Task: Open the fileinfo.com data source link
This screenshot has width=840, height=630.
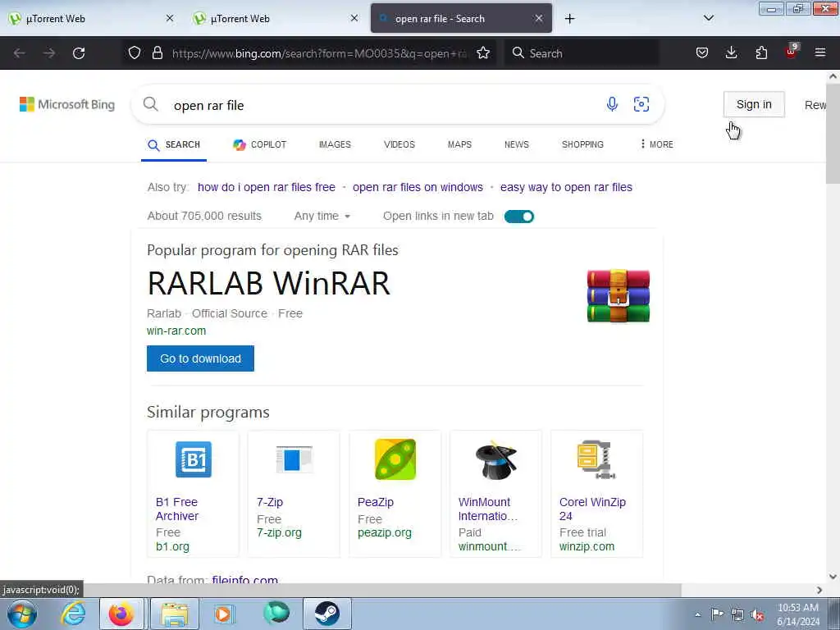Action: pyautogui.click(x=244, y=580)
